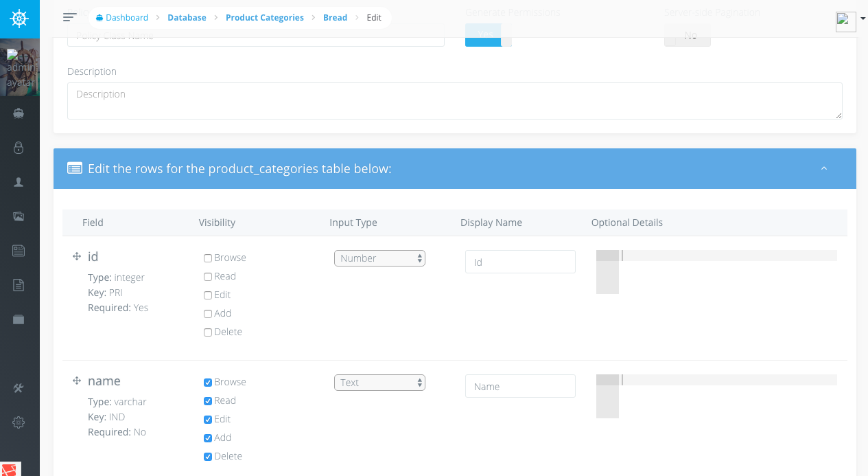Viewport: 868px width, 476px height.
Task: Open Posts using the newspaper icon
Action: [x=19, y=251]
